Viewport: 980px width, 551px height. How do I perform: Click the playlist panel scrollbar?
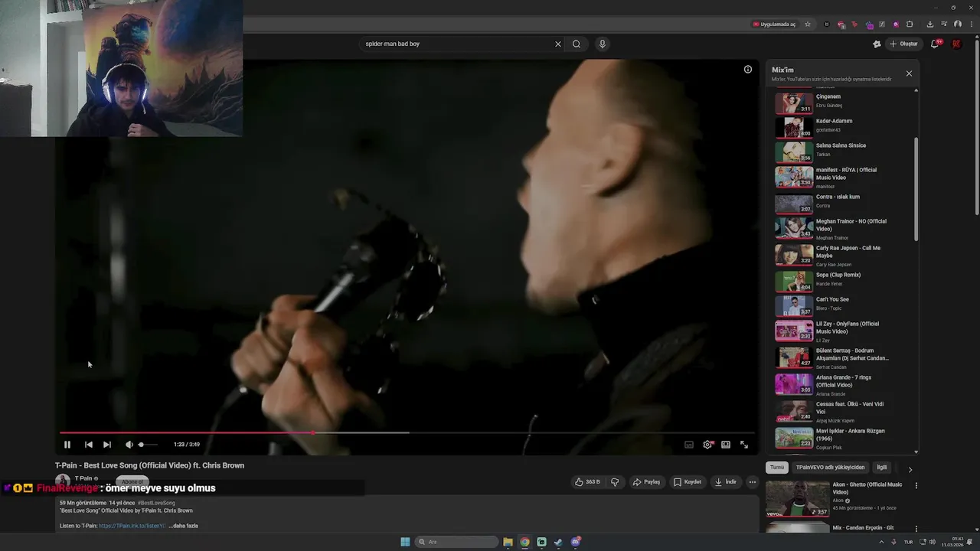click(916, 190)
